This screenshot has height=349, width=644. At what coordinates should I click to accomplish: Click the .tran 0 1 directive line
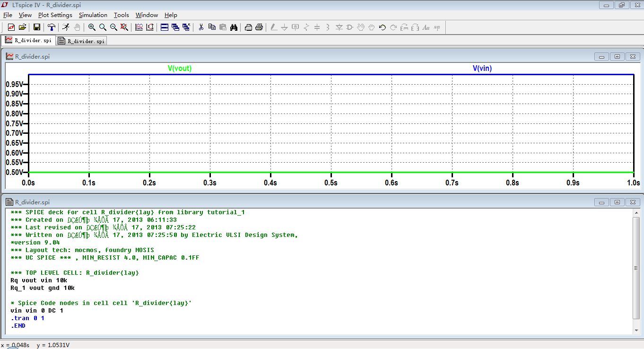pos(27,318)
